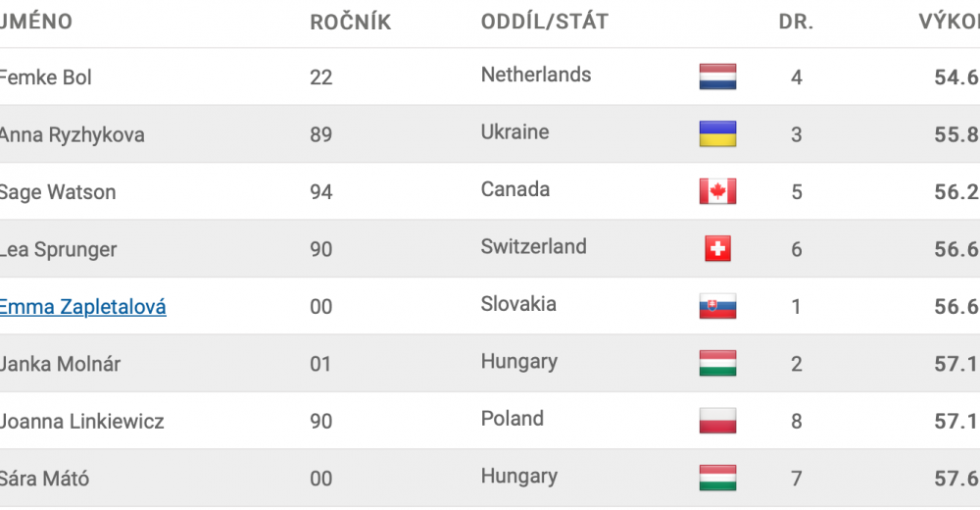Click Janka Molnár's Hungary flag icon
980x510 pixels.
click(x=717, y=364)
